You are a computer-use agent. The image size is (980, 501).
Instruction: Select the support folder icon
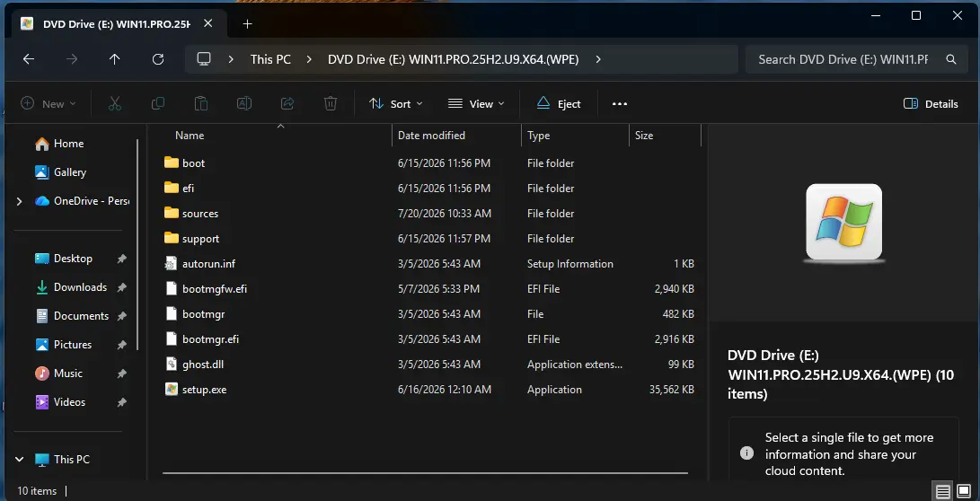coord(172,238)
